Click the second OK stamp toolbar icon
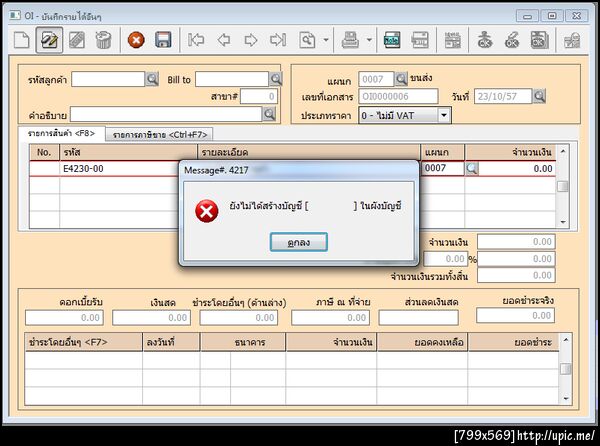Viewport: 600px width, 446px height. click(512, 40)
